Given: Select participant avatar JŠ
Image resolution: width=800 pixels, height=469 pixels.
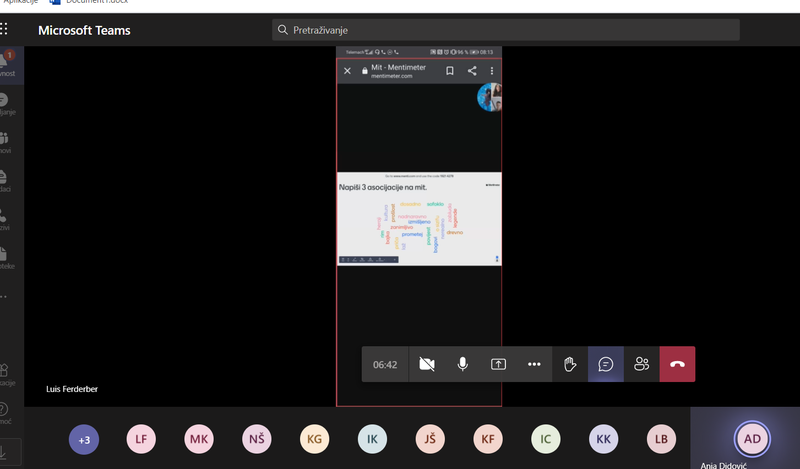Looking at the screenshot, I should click(x=430, y=439).
